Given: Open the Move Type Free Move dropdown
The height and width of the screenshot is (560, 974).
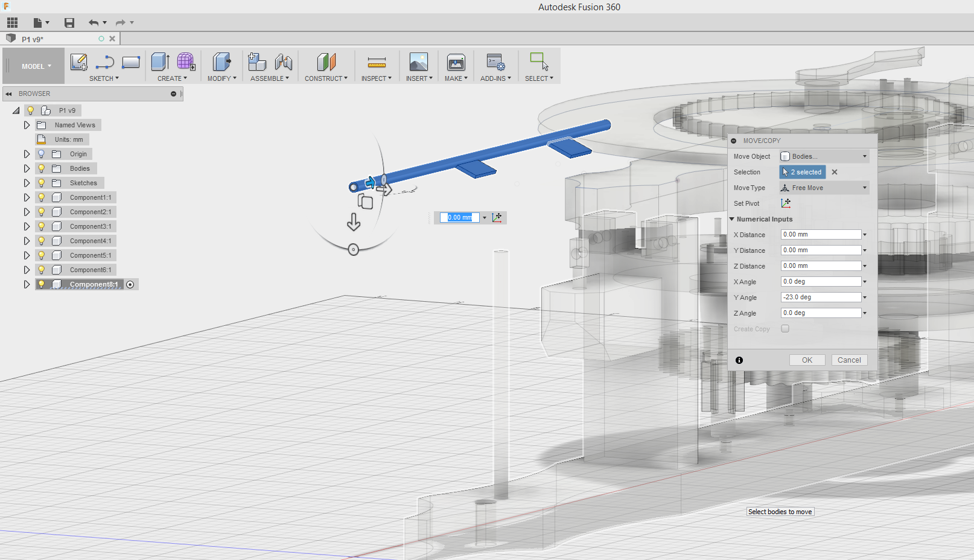Looking at the screenshot, I should point(824,188).
